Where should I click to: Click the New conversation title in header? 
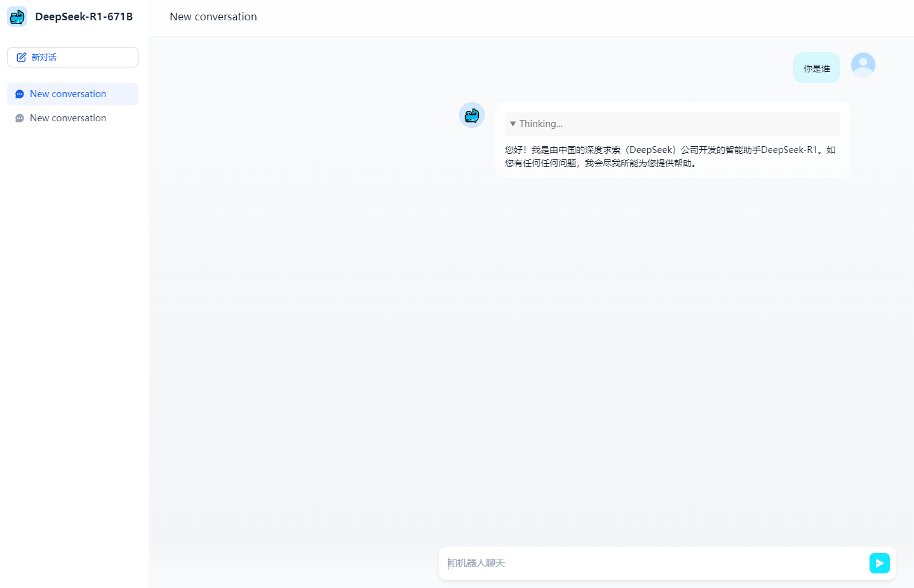coord(213,17)
